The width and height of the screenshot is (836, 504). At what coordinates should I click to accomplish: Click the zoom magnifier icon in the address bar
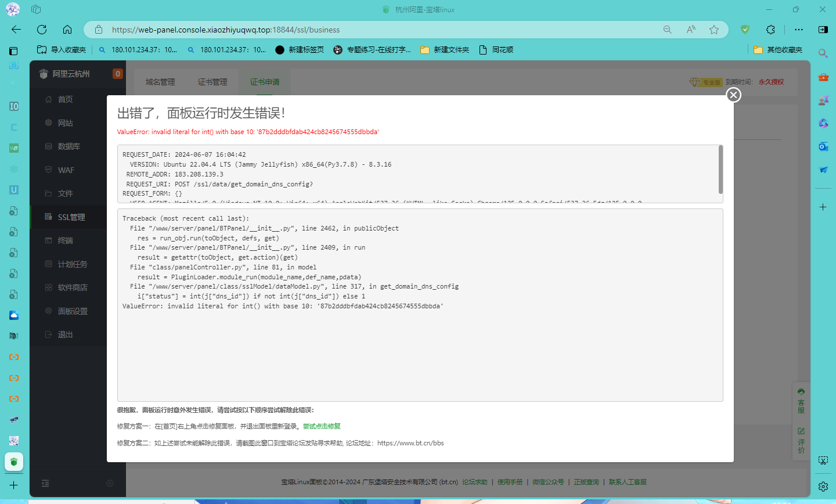click(x=668, y=30)
